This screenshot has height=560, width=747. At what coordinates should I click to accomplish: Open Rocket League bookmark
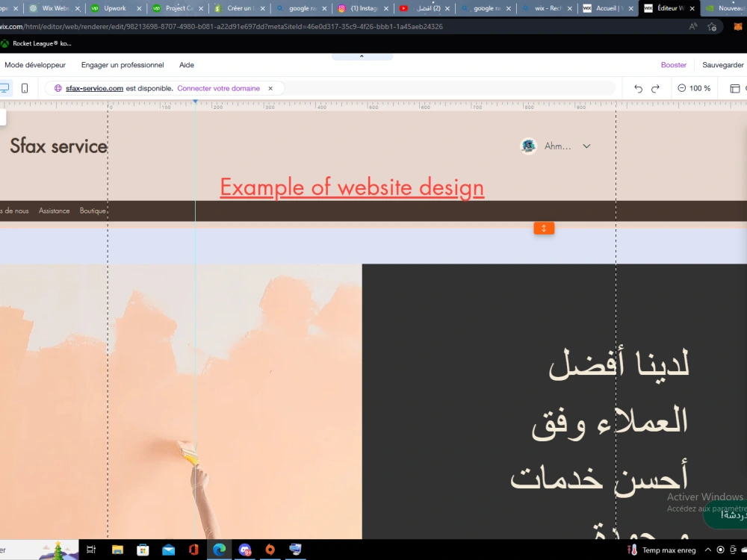(x=36, y=43)
